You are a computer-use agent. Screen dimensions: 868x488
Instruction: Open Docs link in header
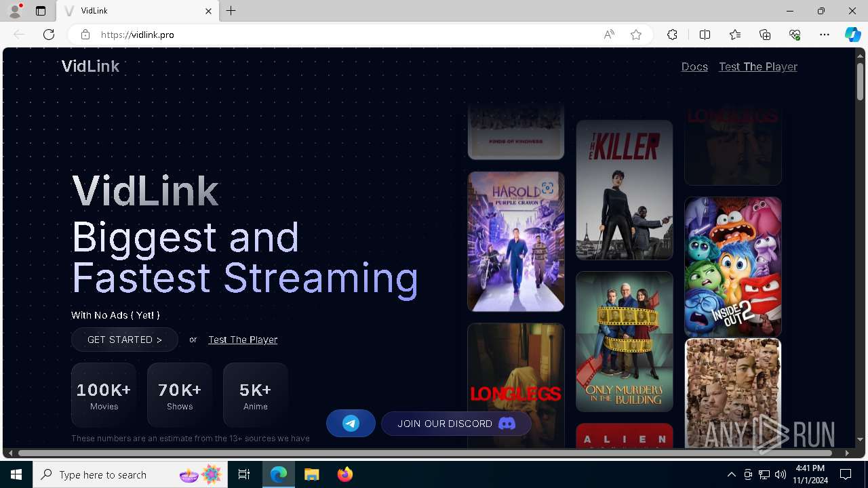pyautogui.click(x=694, y=66)
